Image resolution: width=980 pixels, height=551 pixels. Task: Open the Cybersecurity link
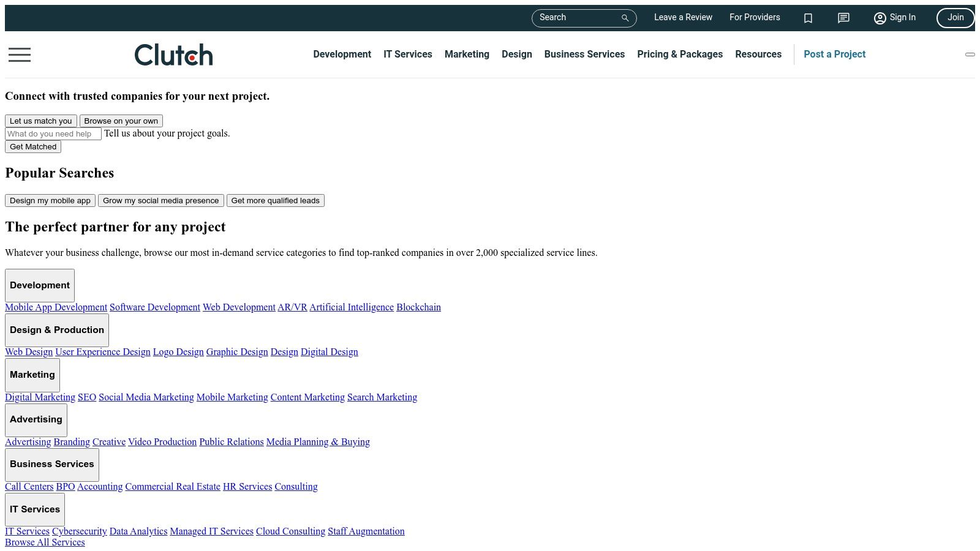point(80,531)
